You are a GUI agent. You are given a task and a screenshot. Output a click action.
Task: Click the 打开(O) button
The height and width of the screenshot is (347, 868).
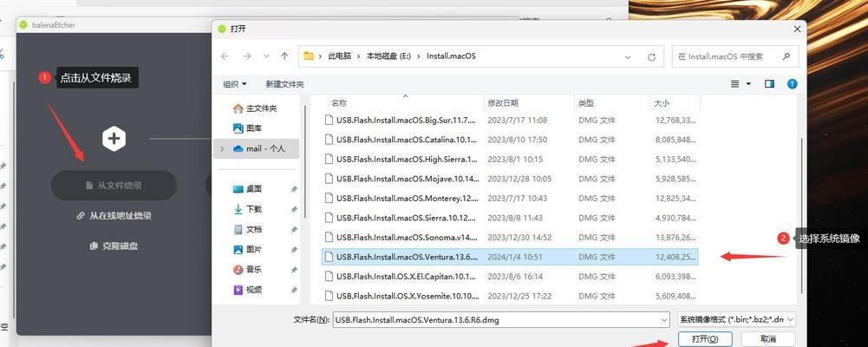[x=705, y=338]
